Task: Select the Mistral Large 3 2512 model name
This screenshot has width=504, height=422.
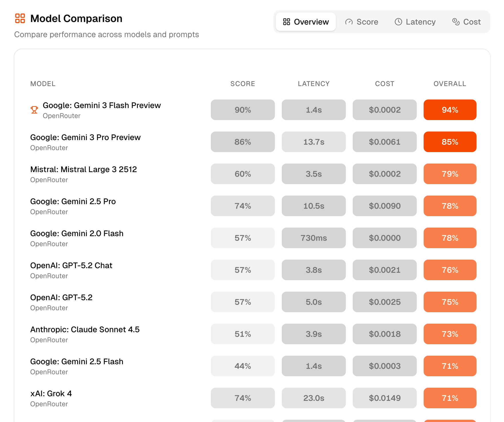Action: [84, 169]
